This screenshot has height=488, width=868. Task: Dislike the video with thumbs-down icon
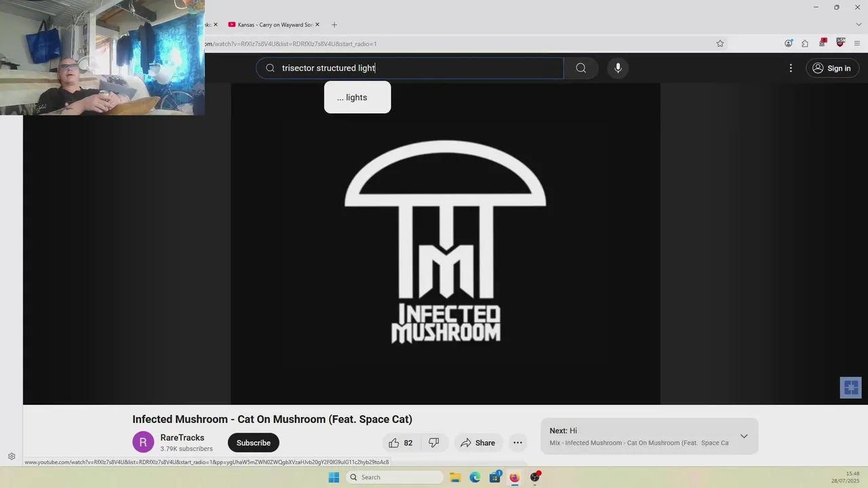pos(434,443)
